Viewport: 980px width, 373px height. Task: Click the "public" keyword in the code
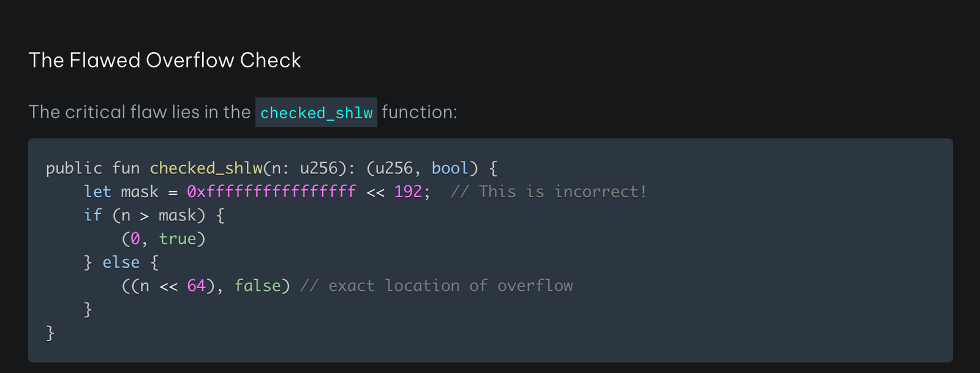click(x=74, y=168)
